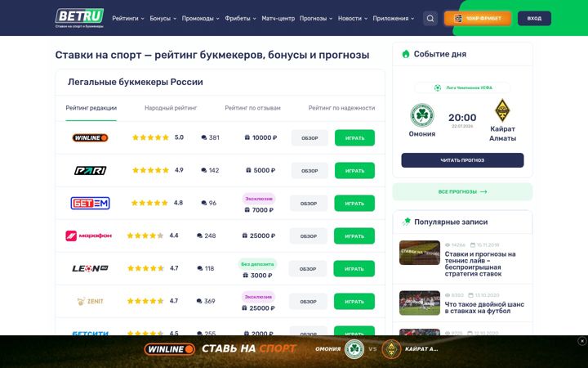This screenshot has height=368, width=588.
Task: Click ОБЗОР for Марафон
Action: tap(309, 236)
